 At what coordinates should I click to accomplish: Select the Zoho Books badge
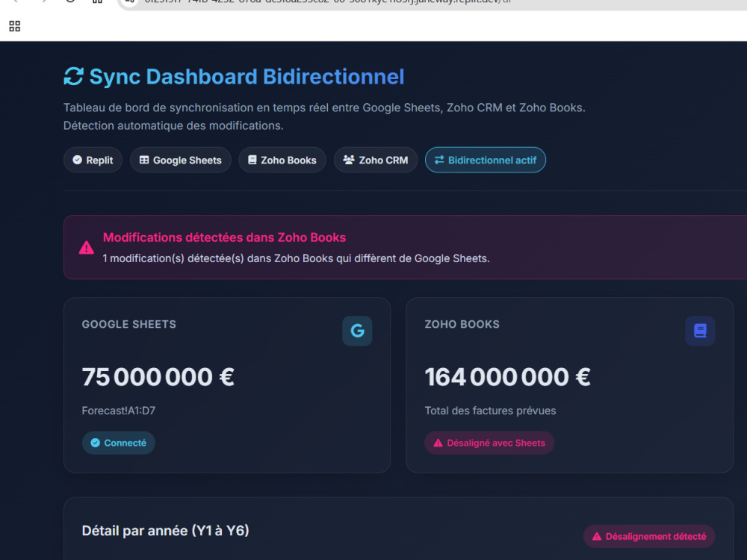[282, 160]
